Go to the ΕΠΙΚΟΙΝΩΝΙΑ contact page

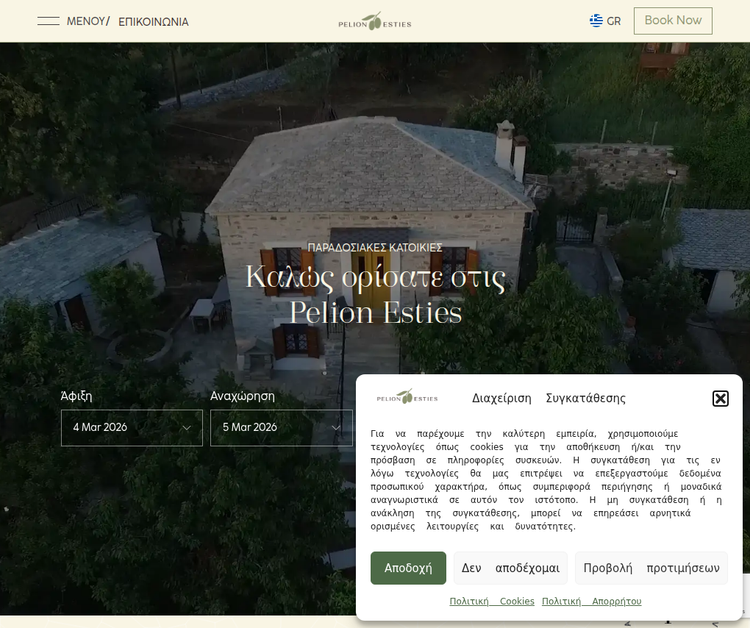153,21
